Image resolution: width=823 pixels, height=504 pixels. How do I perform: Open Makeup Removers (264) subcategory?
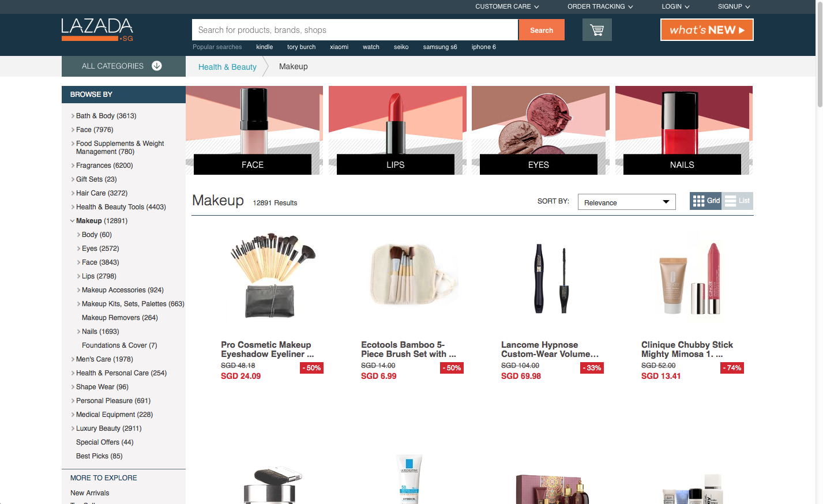120,318
